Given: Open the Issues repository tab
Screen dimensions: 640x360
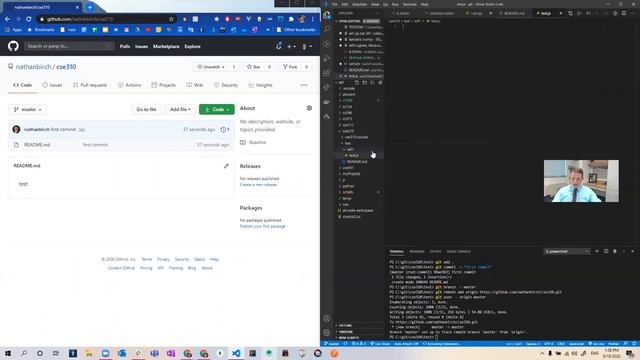Looking at the screenshot, I should tap(52, 85).
